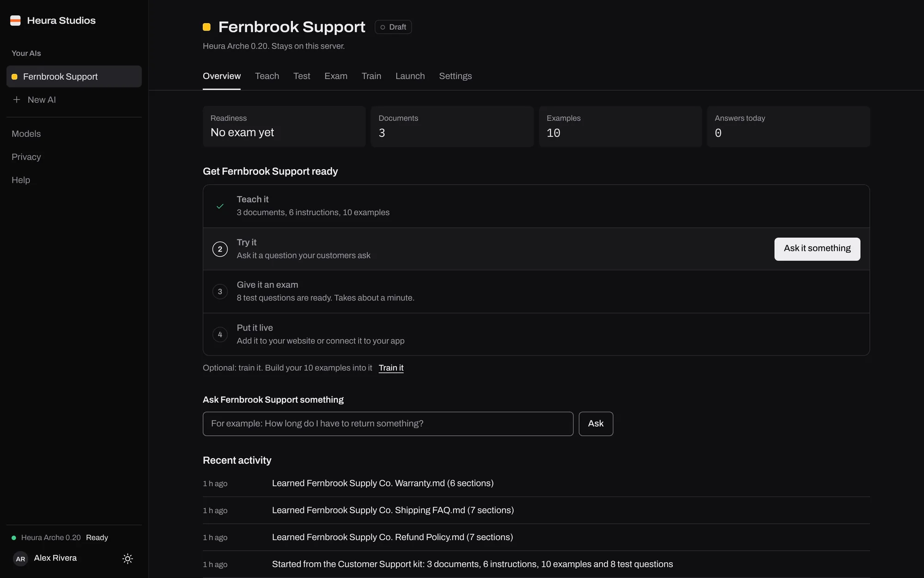
Task: Click the question input field
Action: coord(388,424)
